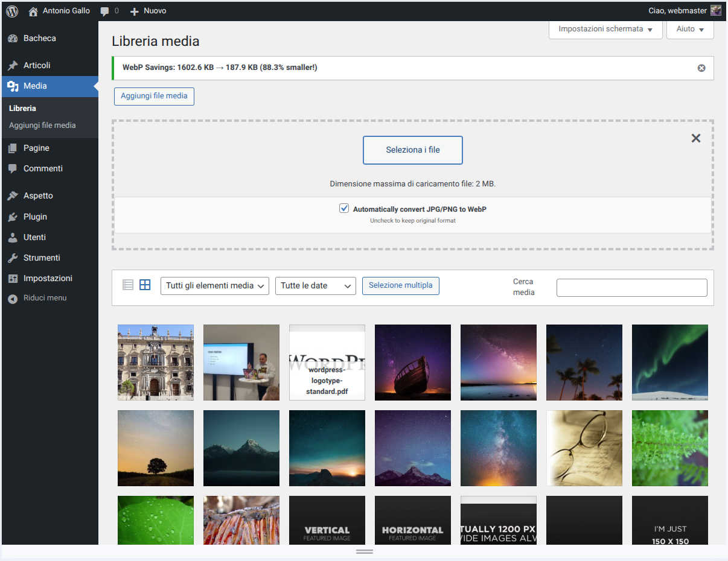Screen dimensions: 728x561
Task: Open the leaf with water drops thumbnail
Action: (156, 521)
